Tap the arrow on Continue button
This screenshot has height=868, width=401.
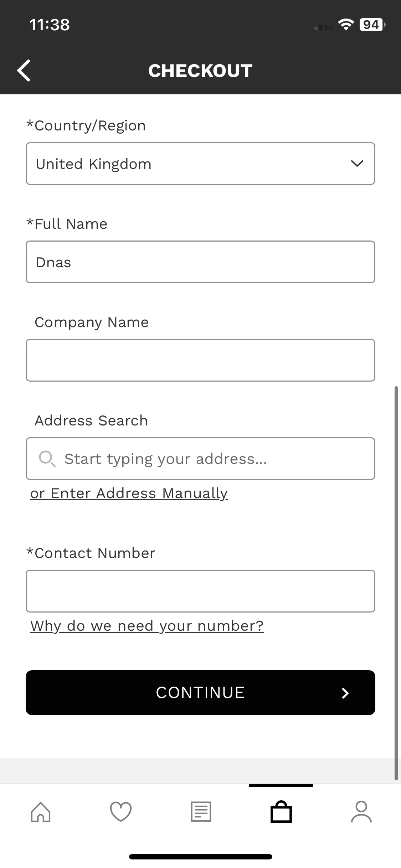click(x=345, y=693)
